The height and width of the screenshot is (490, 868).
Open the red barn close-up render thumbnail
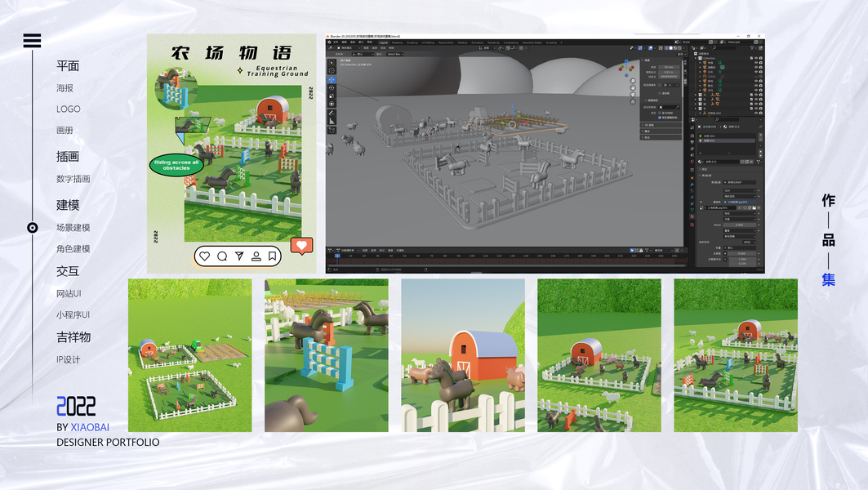[x=463, y=355]
